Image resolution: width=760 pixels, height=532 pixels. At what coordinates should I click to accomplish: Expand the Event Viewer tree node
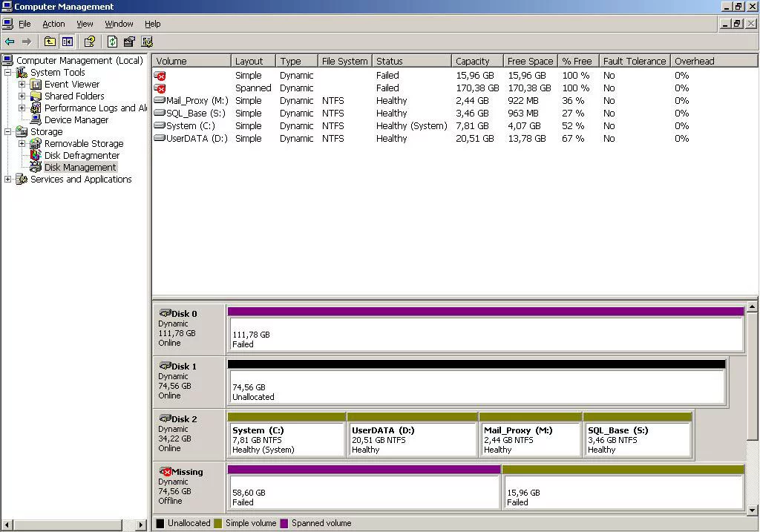[x=22, y=85]
